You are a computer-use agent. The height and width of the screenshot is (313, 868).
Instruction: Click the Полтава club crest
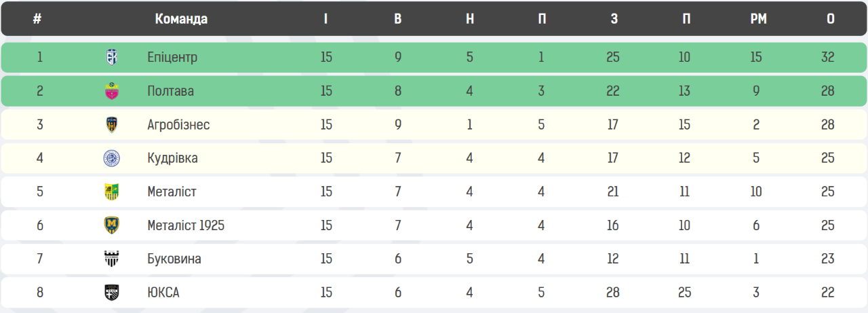point(112,91)
